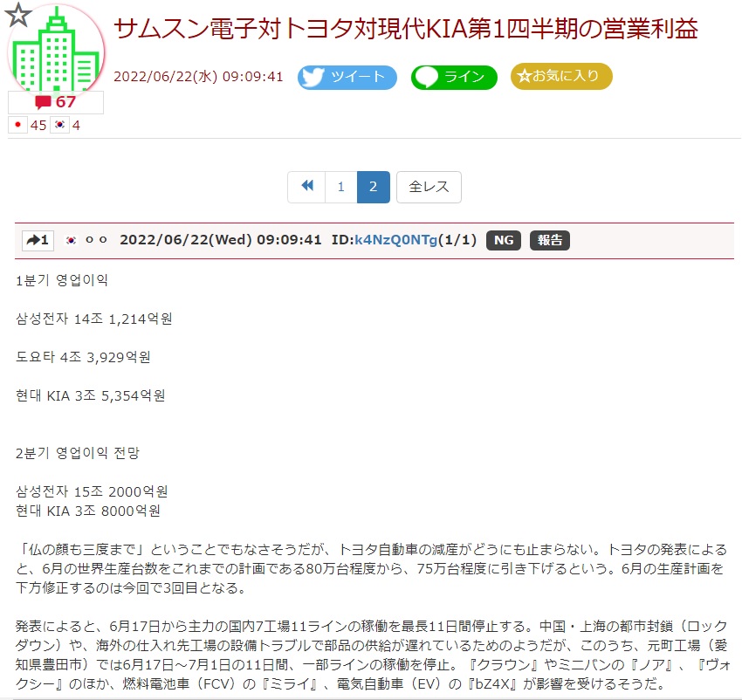Click line '삼성전자 14조 1,214억원'
The height and width of the screenshot is (700, 742).
coord(93,319)
